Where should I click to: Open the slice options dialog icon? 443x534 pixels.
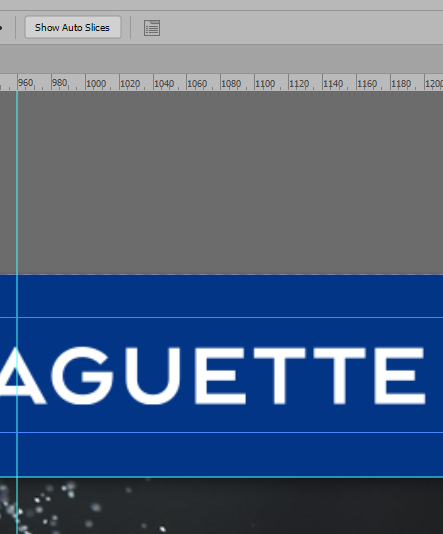coord(152,28)
